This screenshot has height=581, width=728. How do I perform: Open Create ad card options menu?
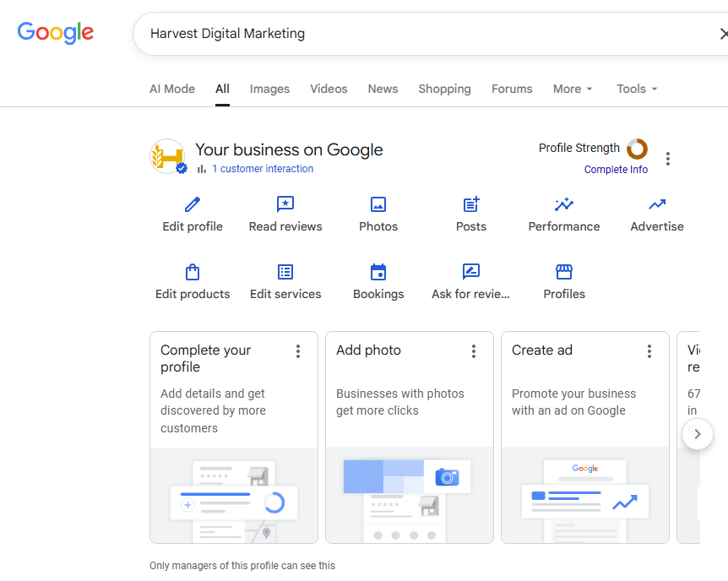click(649, 351)
